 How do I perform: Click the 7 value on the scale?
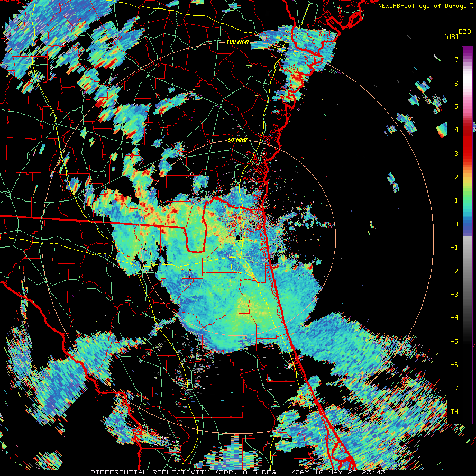click(456, 59)
